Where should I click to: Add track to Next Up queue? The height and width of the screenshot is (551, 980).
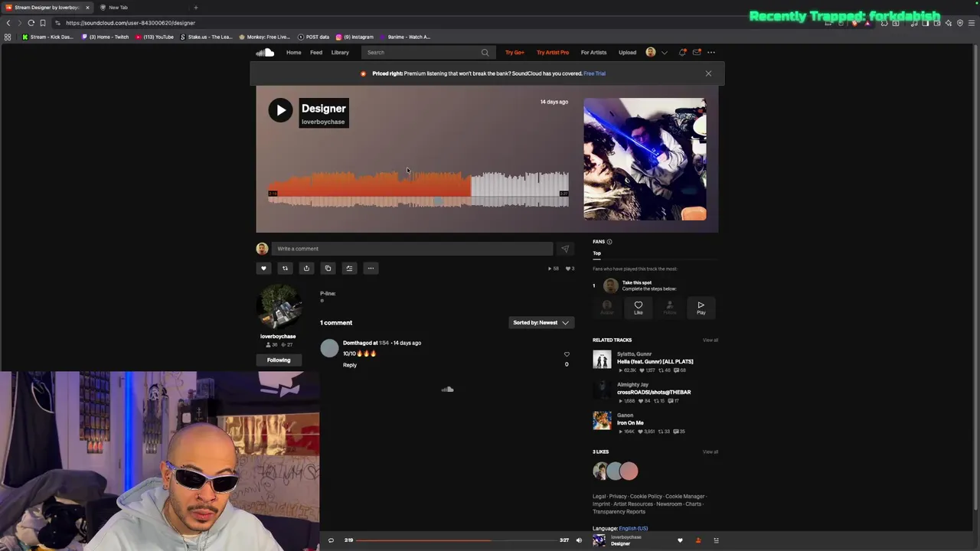coord(349,269)
